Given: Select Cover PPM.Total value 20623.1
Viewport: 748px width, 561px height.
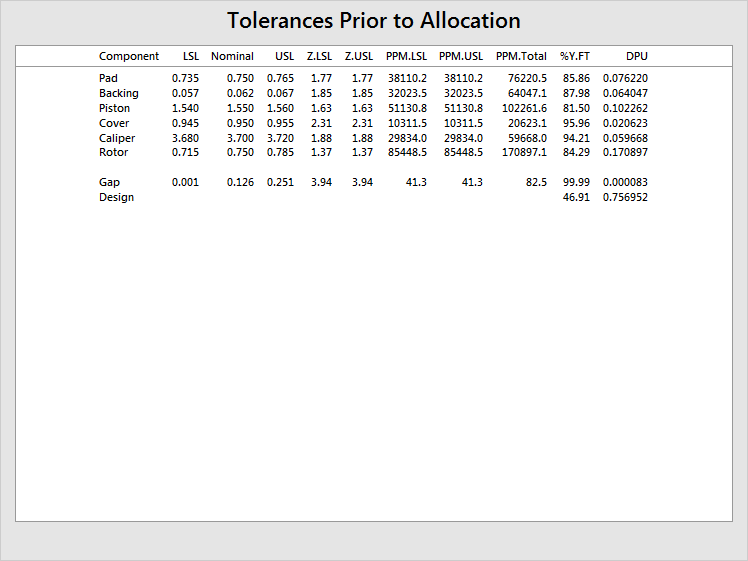Looking at the screenshot, I should pyautogui.click(x=527, y=123).
